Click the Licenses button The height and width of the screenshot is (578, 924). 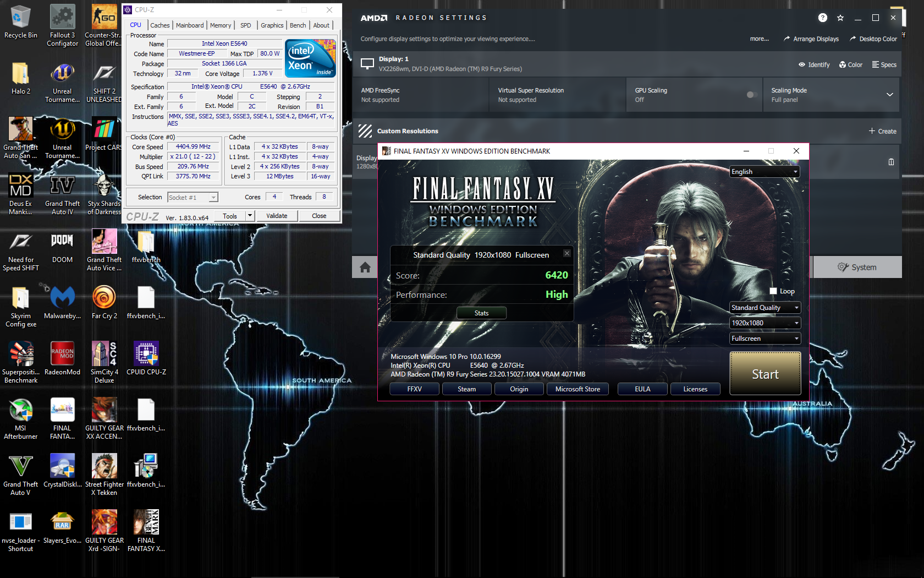click(x=695, y=389)
